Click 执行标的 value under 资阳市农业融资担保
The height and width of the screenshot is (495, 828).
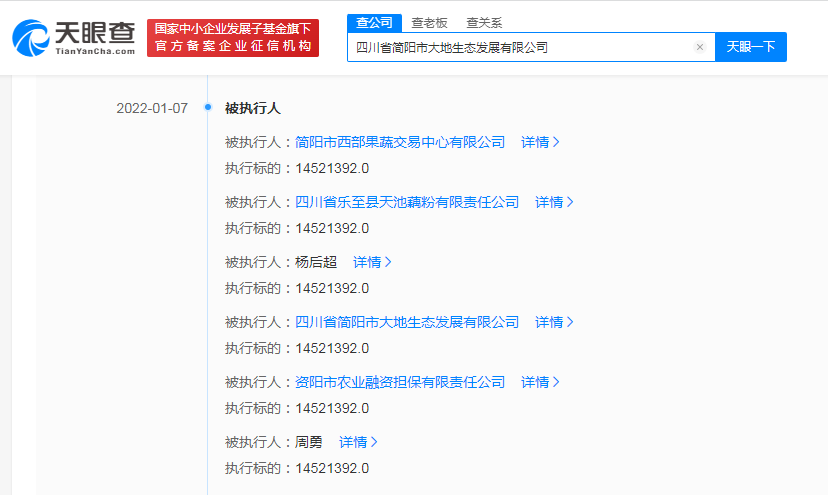pos(332,408)
